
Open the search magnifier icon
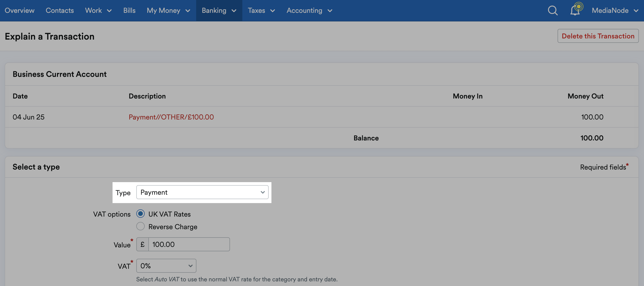coord(552,10)
